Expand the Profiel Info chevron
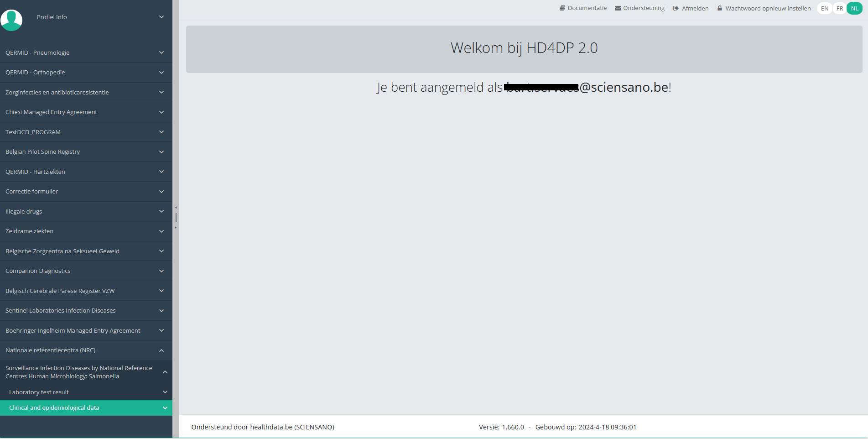This screenshot has height=439, width=868. pyautogui.click(x=161, y=17)
